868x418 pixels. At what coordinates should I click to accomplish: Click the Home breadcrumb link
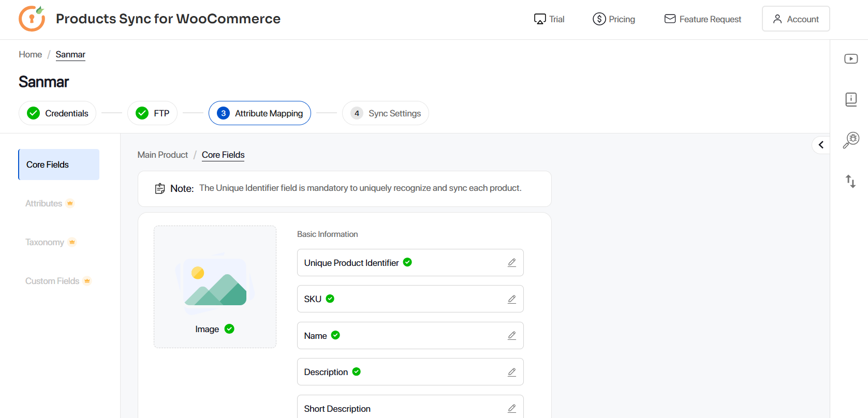point(31,54)
